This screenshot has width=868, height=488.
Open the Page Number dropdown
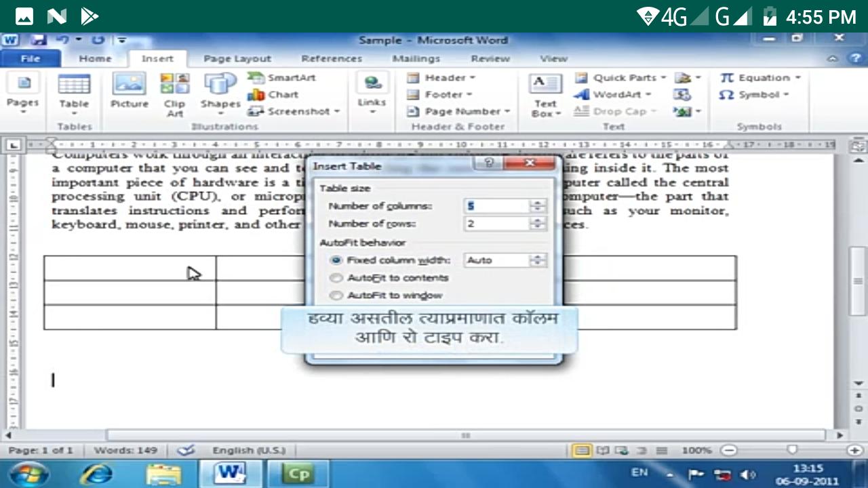(x=458, y=111)
